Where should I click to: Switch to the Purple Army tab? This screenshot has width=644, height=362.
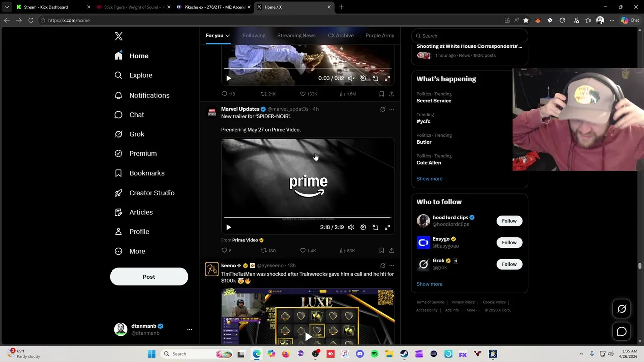(x=380, y=36)
